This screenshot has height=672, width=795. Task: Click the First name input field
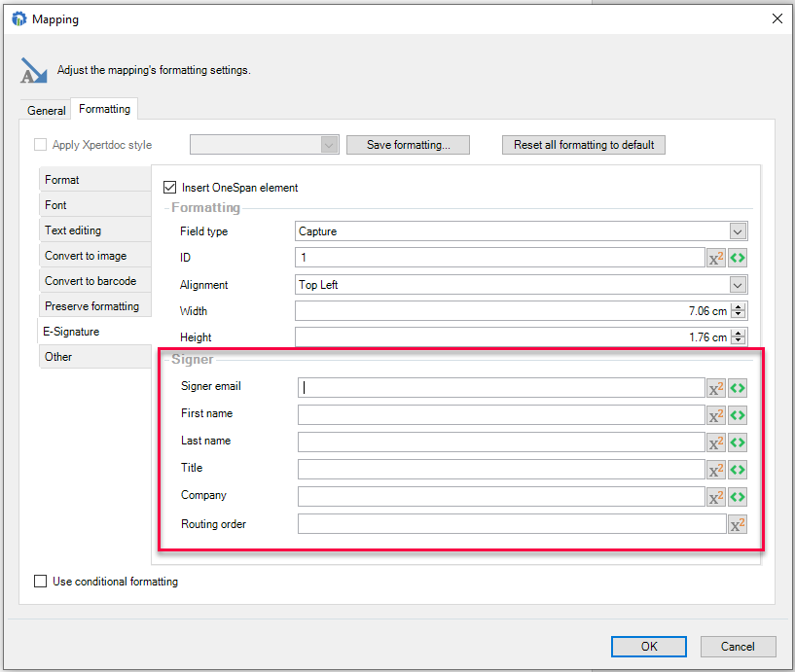tap(501, 415)
